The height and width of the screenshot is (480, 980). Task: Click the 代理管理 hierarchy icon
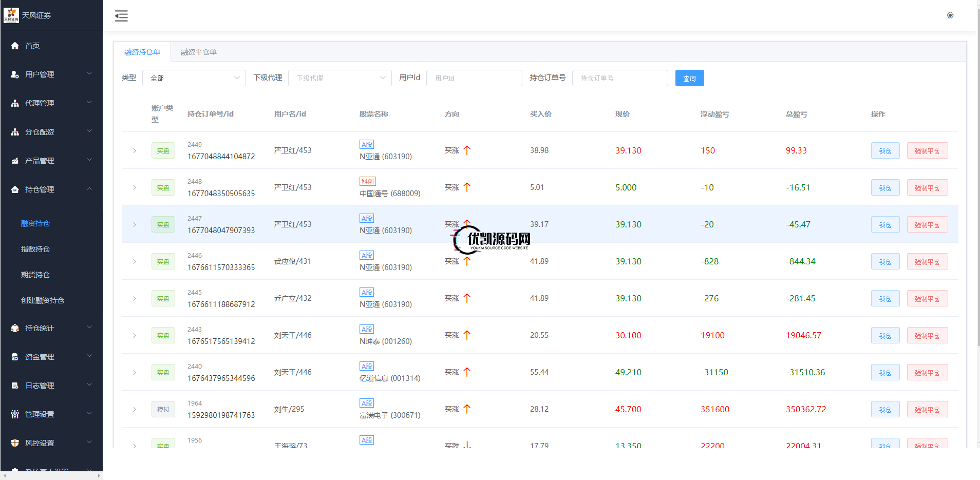click(15, 103)
